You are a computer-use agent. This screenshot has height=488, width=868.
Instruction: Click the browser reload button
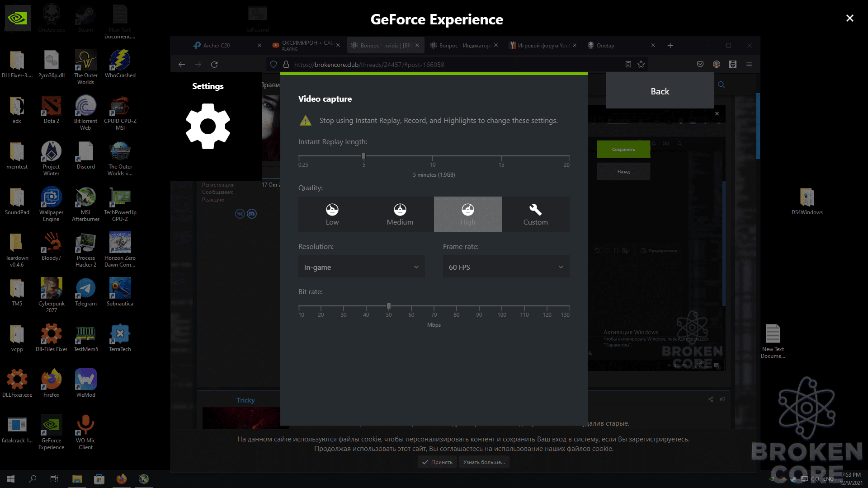pos(214,65)
